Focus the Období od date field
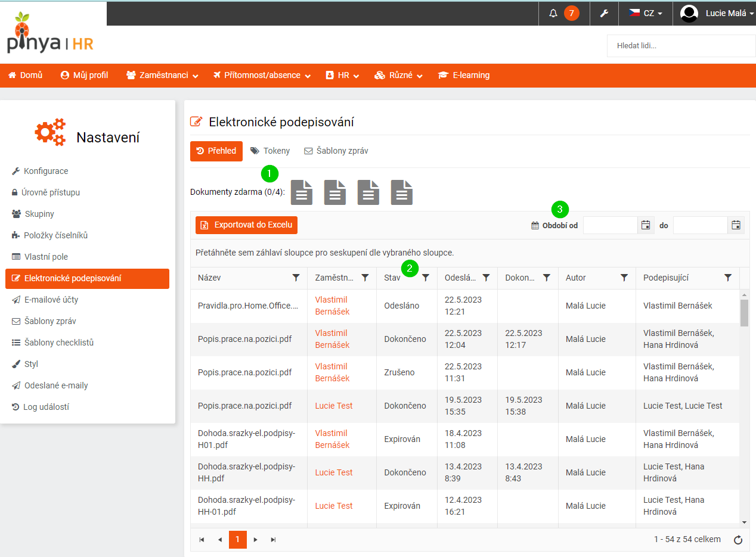The height and width of the screenshot is (557, 756). [611, 225]
